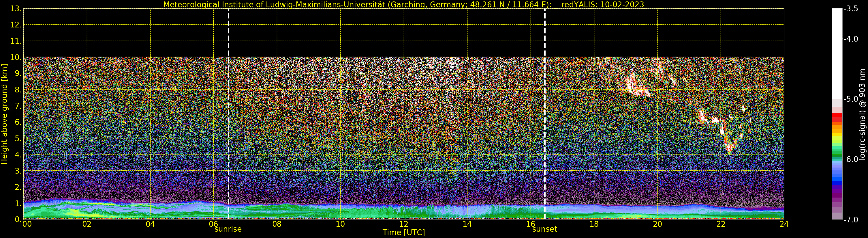
Task: Click the dark blue band in the colorbar
Action: 837,183
